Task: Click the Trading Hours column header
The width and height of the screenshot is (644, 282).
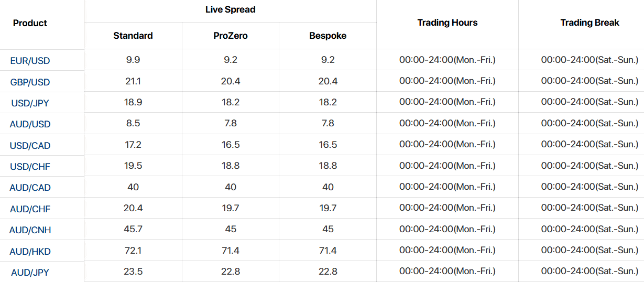Action: pos(447,23)
